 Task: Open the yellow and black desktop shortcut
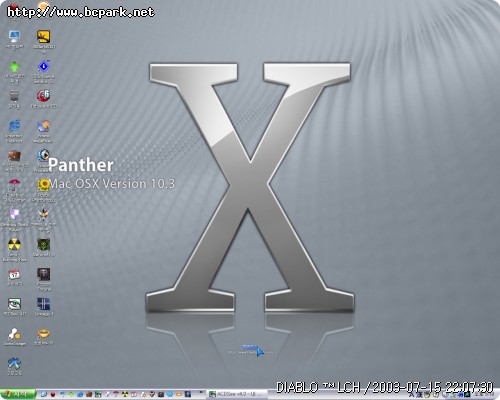click(x=43, y=36)
